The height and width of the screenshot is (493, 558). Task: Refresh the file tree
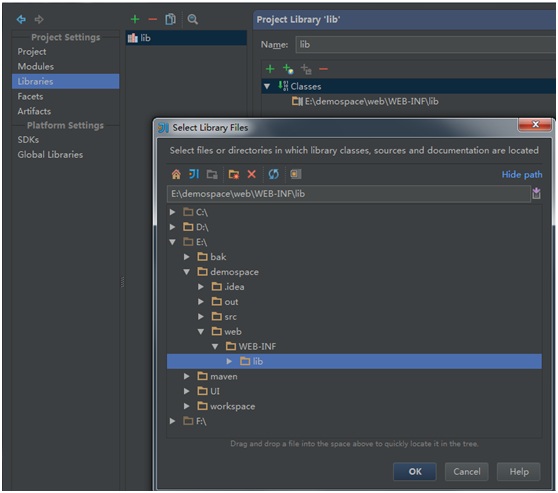[273, 174]
